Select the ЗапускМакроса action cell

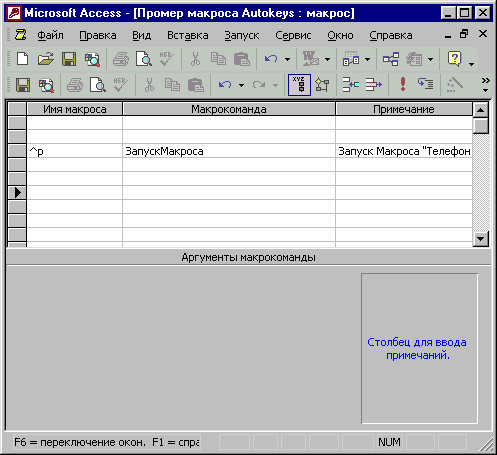(229, 151)
